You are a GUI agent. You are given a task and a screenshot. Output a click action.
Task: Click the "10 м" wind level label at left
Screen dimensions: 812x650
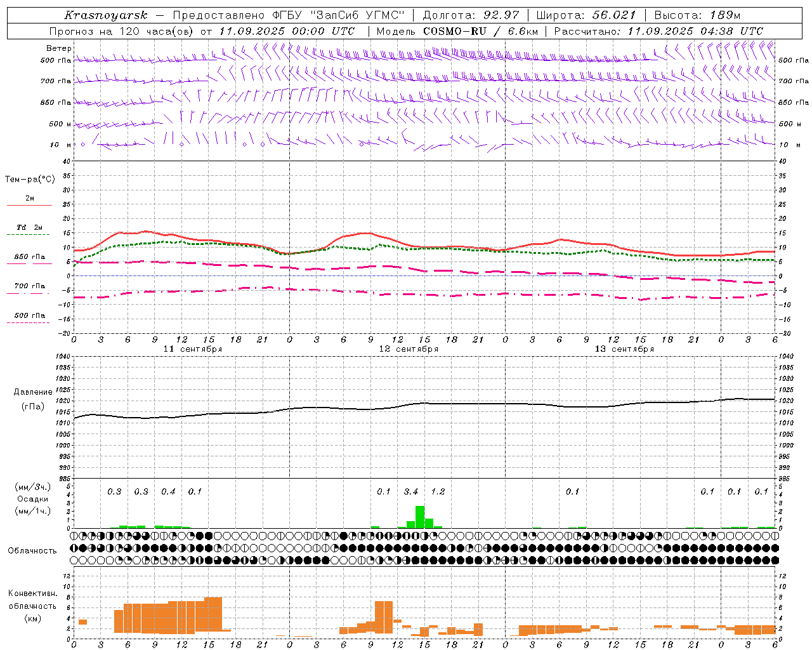(x=61, y=145)
